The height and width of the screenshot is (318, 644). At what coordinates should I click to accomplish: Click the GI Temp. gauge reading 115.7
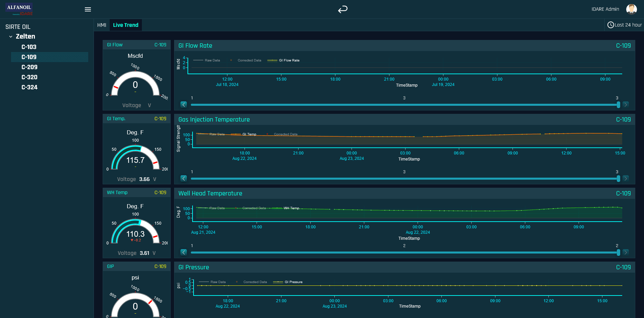[x=136, y=160]
